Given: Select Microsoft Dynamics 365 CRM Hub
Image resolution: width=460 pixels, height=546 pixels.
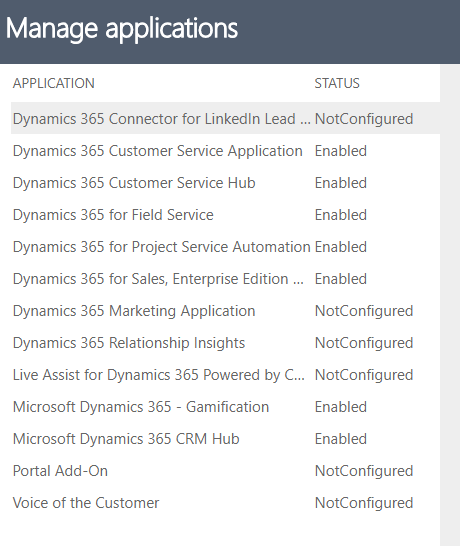Looking at the screenshot, I should click(225, 439).
